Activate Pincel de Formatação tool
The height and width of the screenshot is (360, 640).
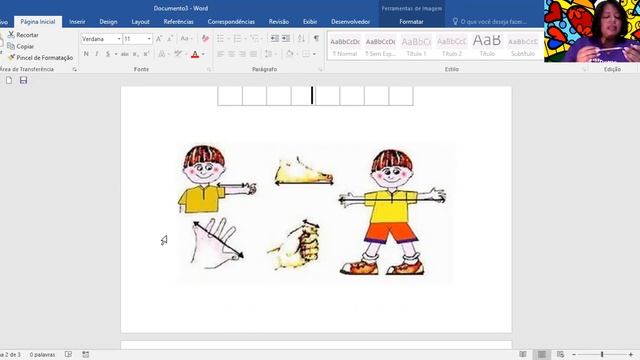[x=40, y=58]
